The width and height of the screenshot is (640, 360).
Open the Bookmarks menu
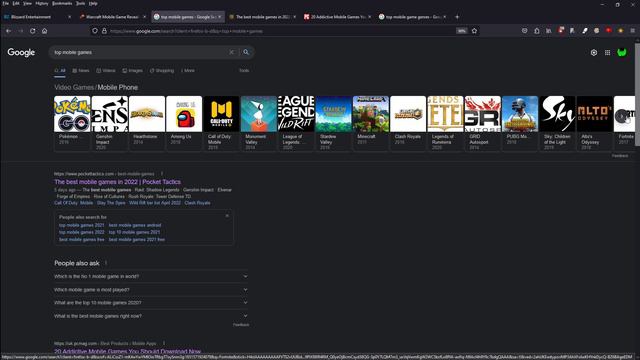(62, 3)
